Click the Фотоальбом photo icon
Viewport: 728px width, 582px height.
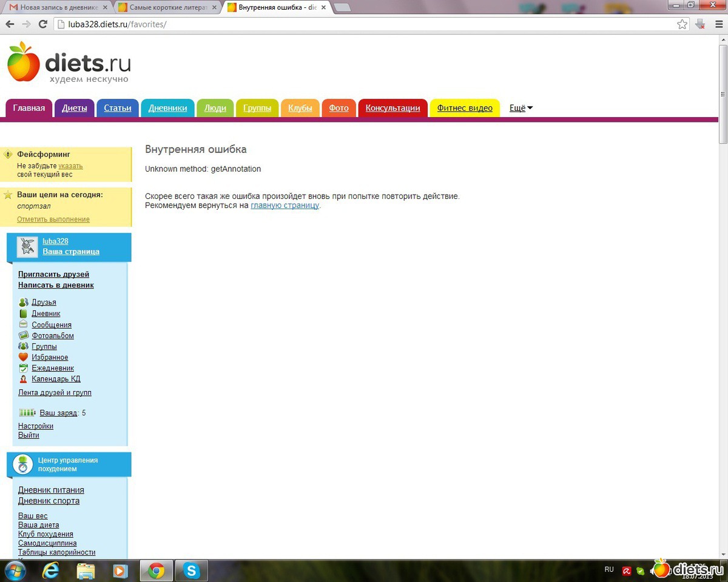click(x=23, y=335)
